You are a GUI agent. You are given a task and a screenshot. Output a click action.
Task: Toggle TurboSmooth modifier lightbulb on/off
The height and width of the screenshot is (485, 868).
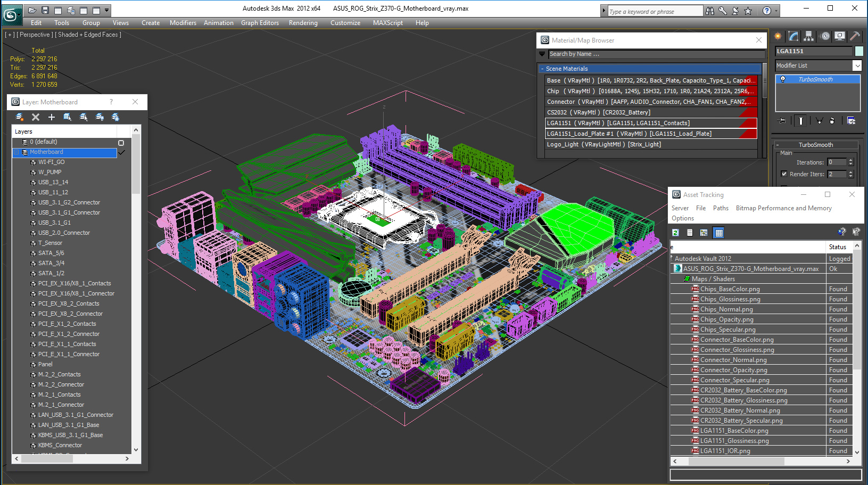coord(782,79)
